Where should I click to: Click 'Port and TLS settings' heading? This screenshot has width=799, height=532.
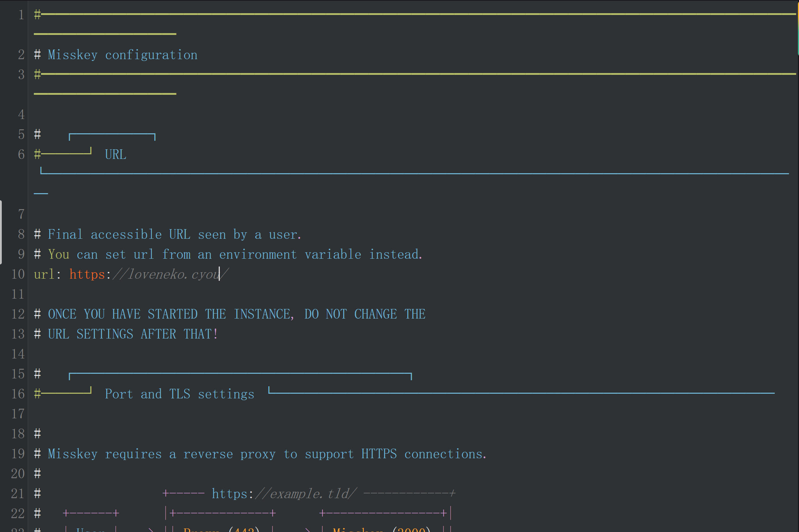[180, 394]
